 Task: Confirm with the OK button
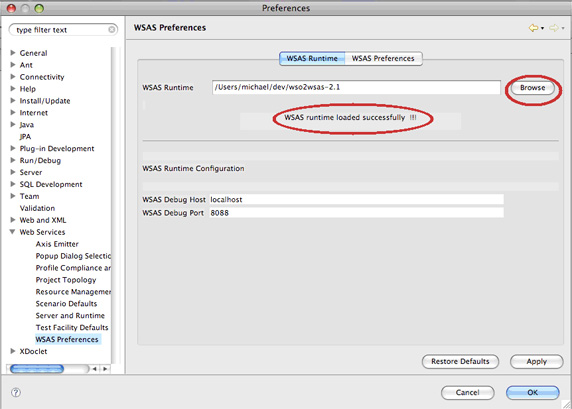pyautogui.click(x=533, y=392)
